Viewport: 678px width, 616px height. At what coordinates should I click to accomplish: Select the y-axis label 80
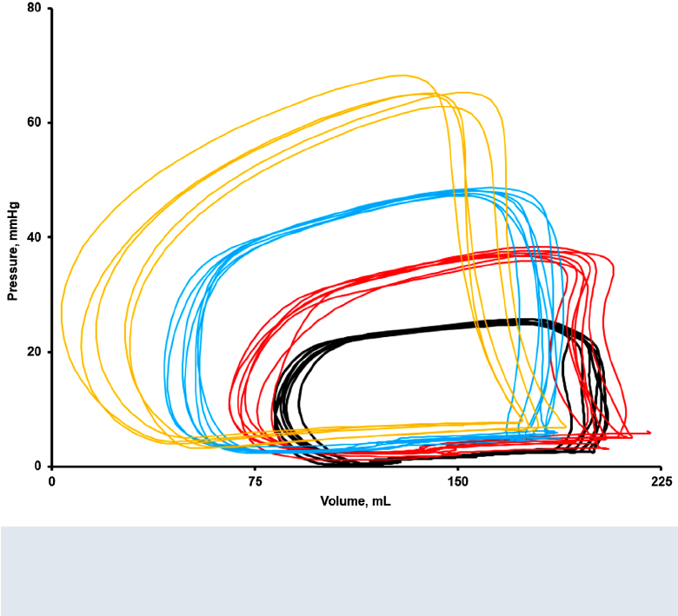click(34, 8)
